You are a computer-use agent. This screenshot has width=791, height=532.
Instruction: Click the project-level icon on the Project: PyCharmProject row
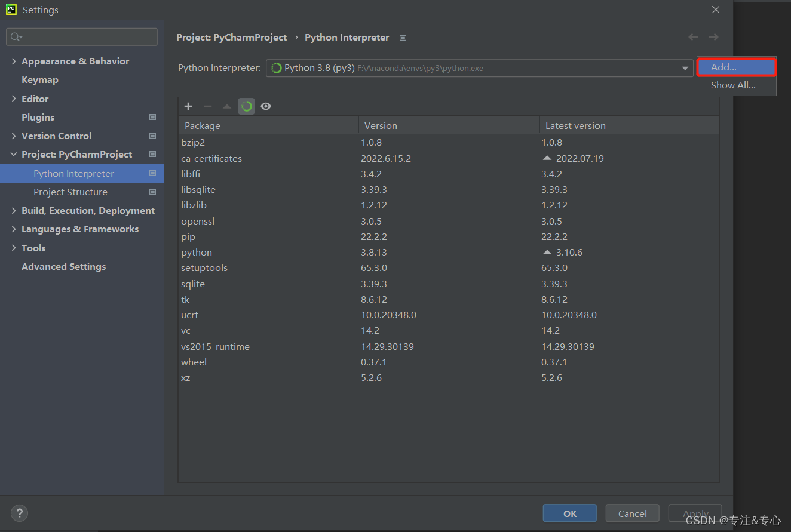click(x=152, y=154)
